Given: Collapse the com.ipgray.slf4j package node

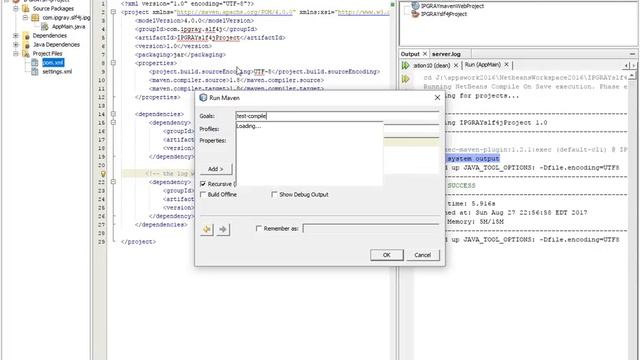Looking at the screenshot, I should pos(25,18).
